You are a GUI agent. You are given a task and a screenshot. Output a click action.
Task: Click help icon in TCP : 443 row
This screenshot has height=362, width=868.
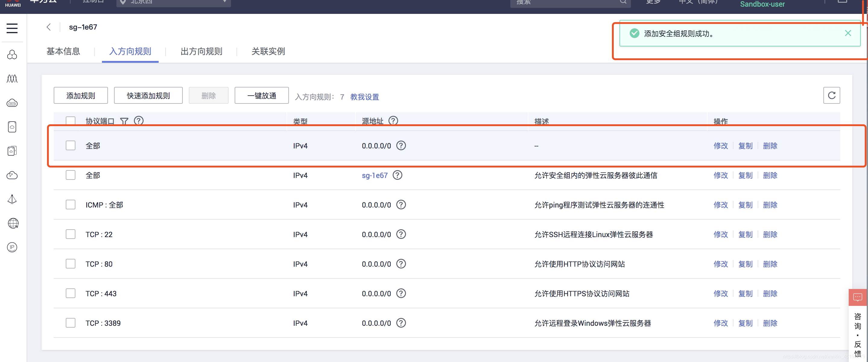pos(401,293)
